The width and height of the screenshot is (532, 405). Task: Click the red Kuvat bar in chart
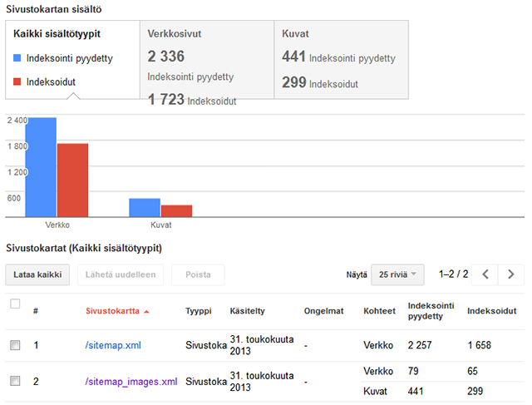tap(176, 211)
